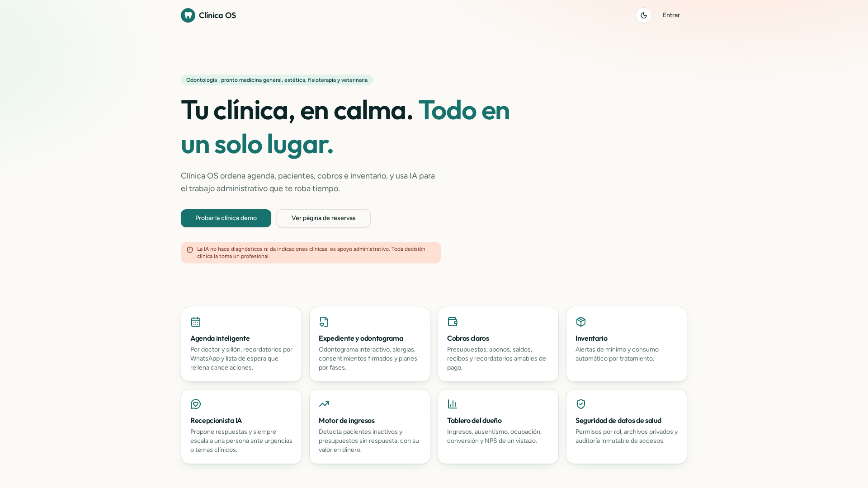Click the calendar icon for Agenda inteligente
The image size is (868, 488).
[x=196, y=322]
